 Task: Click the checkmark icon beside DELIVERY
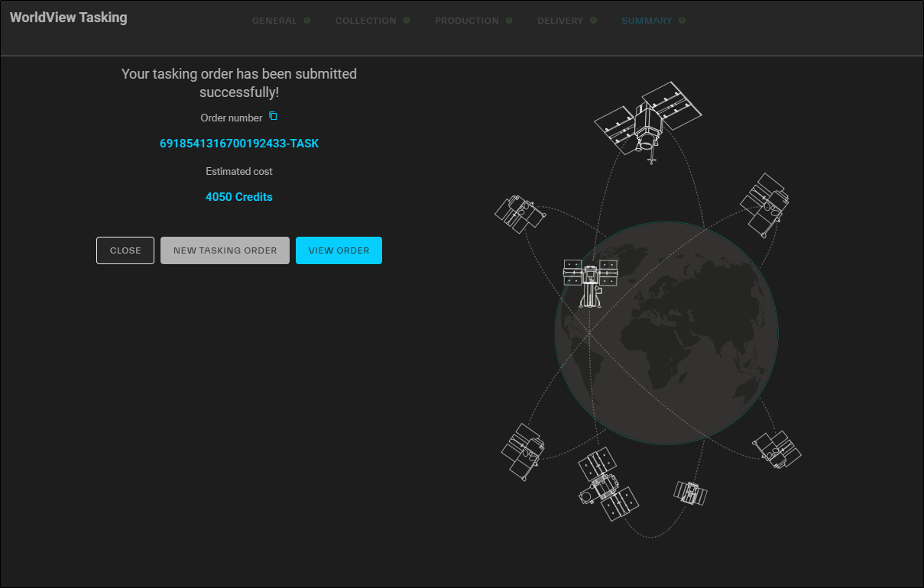[x=594, y=21]
